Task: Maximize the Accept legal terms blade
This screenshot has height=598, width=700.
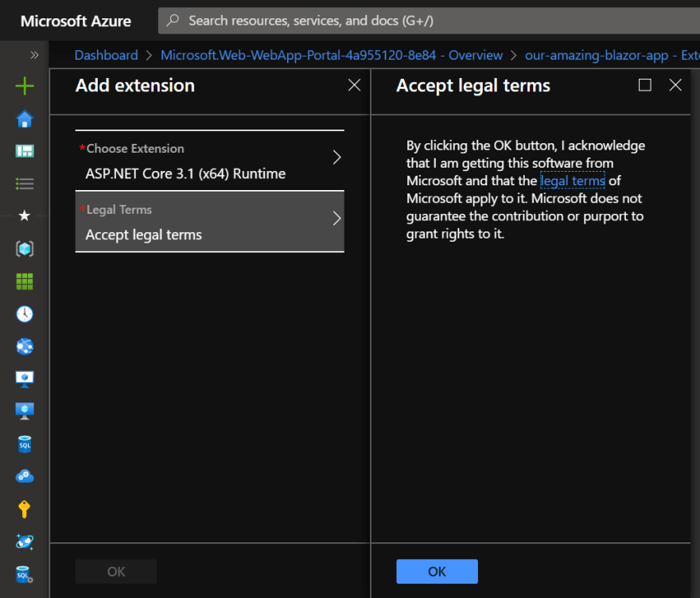Action: tap(644, 85)
